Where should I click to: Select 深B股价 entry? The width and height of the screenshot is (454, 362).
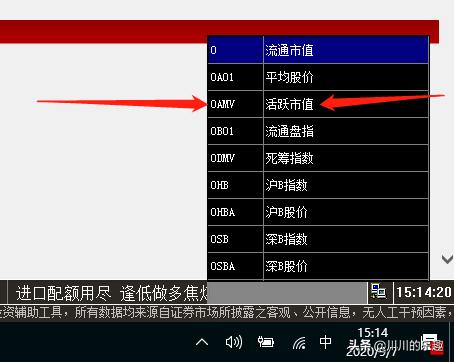pyautogui.click(x=318, y=266)
